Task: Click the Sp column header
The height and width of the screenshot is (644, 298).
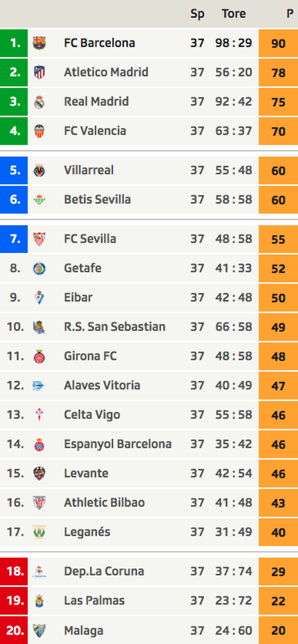Action: 197,14
